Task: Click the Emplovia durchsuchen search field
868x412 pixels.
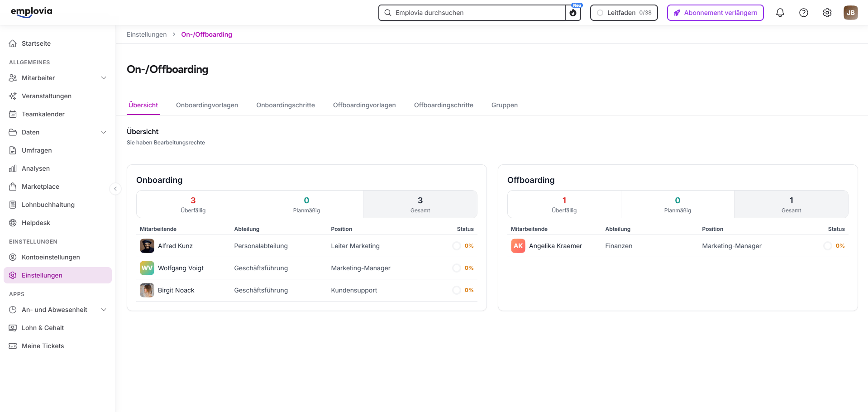Action: [472, 13]
